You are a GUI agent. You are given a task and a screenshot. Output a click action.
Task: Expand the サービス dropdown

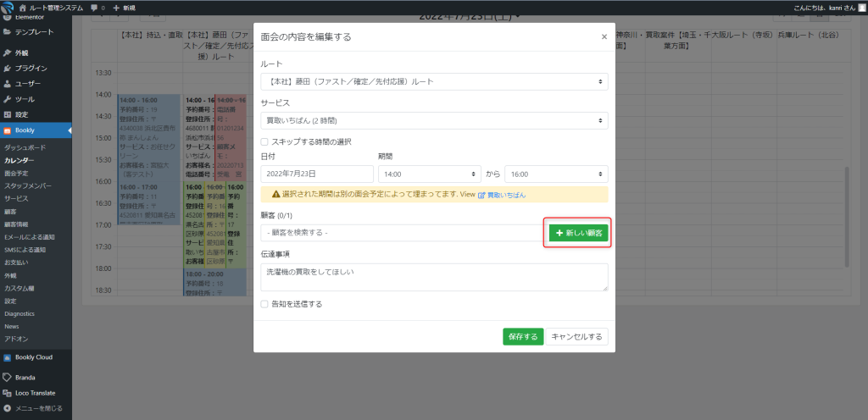(x=434, y=120)
